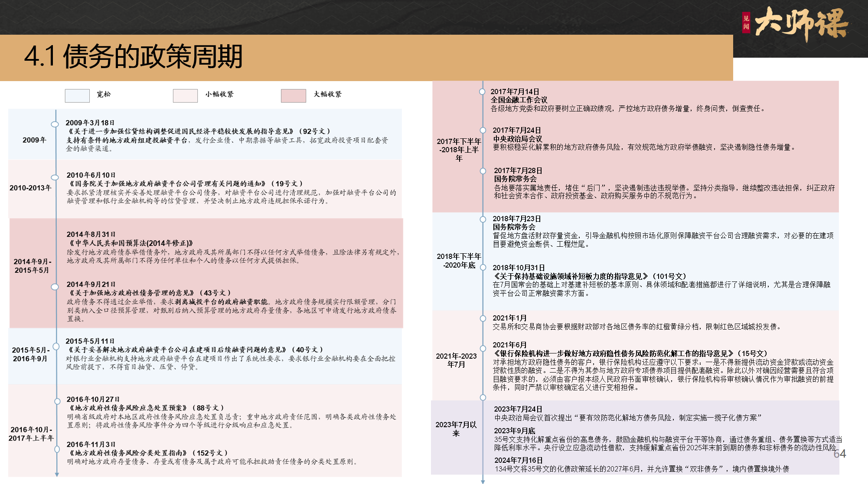Click the 15号文 银行保险机构 title line
Screen dimensions: 868x484
(630, 353)
